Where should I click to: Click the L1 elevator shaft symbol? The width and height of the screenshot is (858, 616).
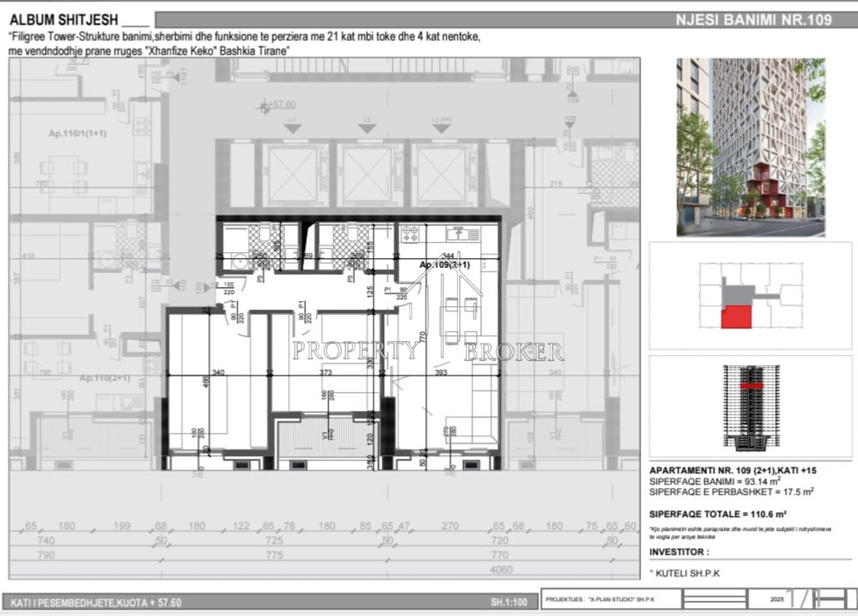tap(292, 174)
